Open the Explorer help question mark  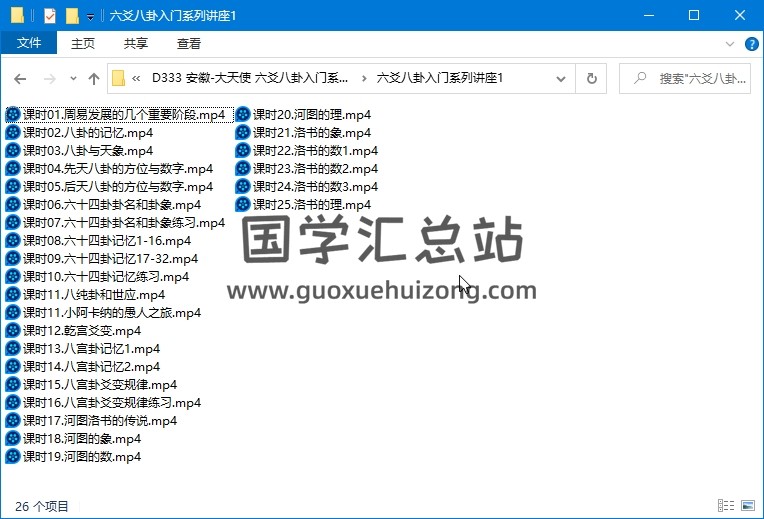click(751, 44)
